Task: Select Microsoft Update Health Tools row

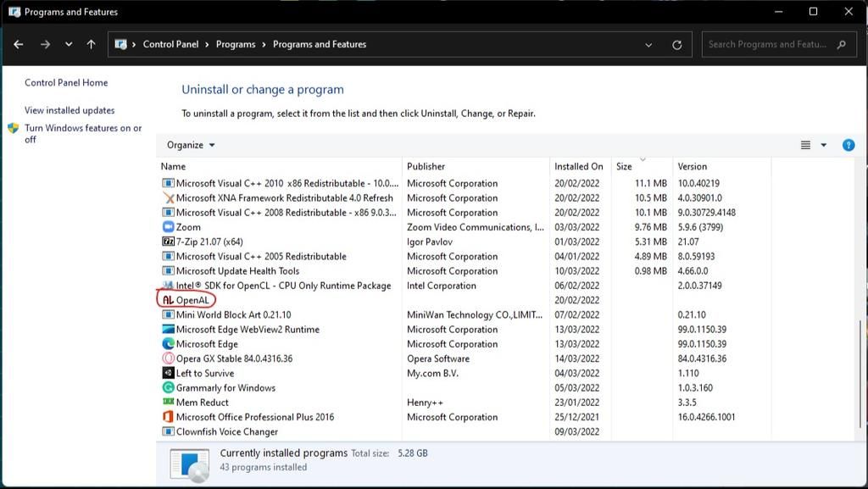Action: [465, 270]
